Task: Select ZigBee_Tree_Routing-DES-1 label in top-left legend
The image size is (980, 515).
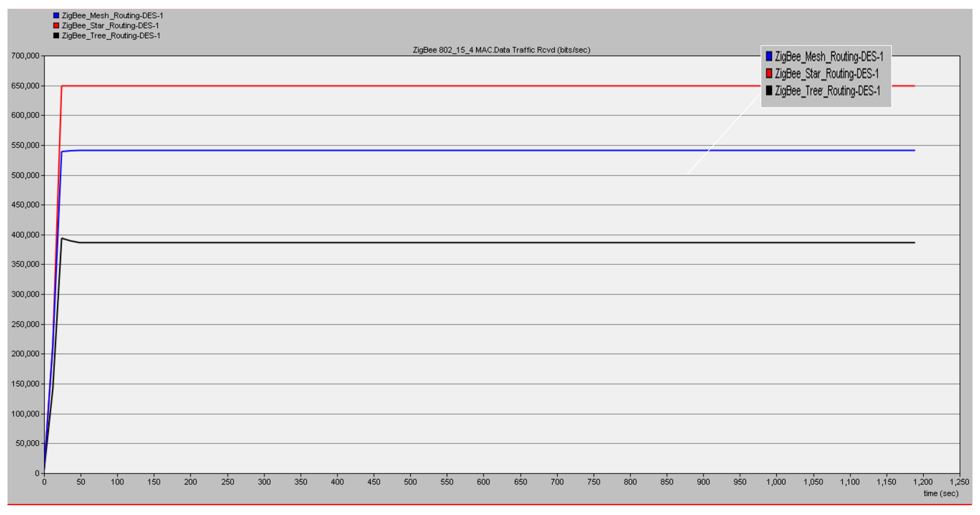Action: [111, 35]
